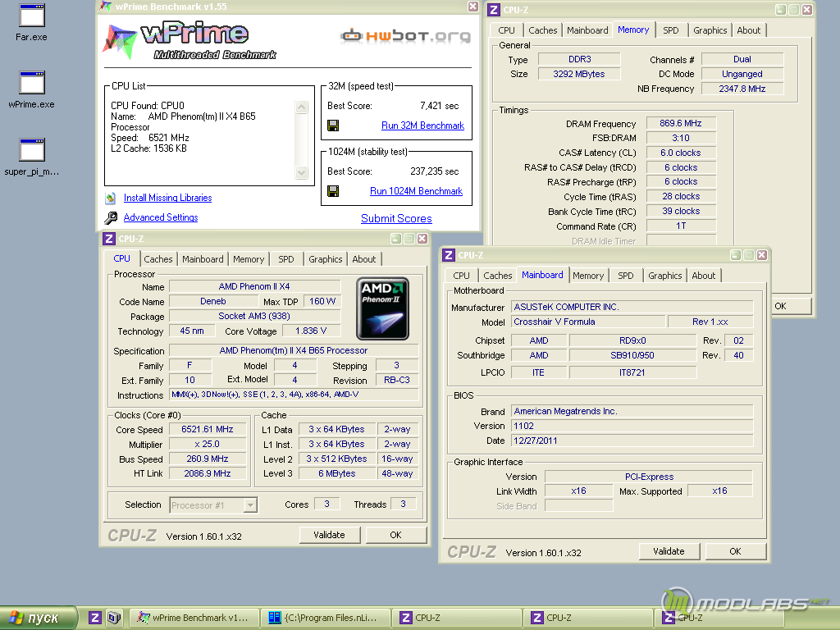The width and height of the screenshot is (840, 630).
Task: Switch to Caches tab in the CPU window
Action: pos(158,259)
